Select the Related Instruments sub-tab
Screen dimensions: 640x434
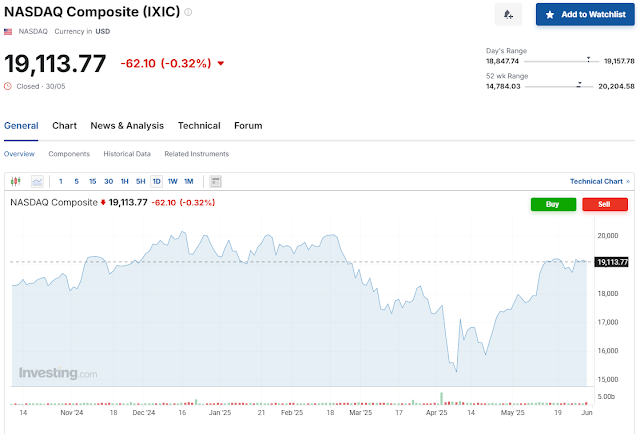(x=197, y=154)
